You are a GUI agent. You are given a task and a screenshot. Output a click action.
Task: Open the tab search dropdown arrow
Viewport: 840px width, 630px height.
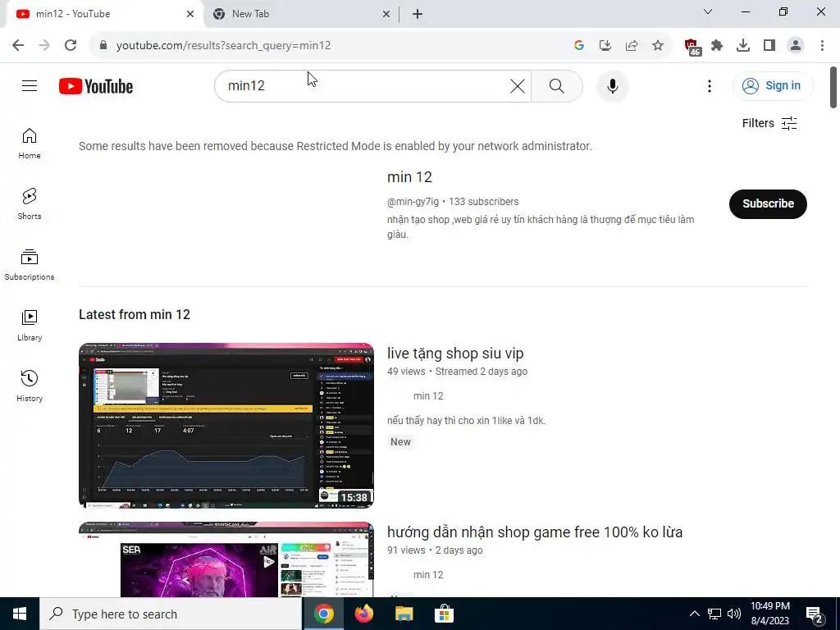(x=708, y=11)
